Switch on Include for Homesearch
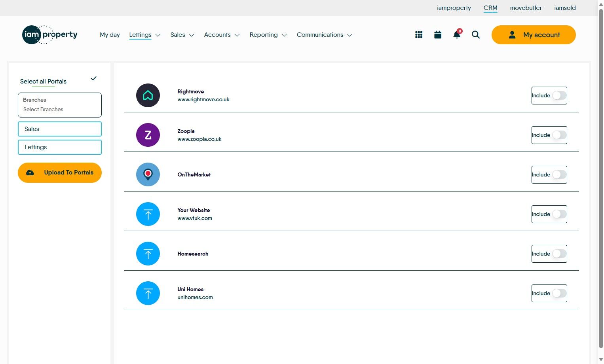This screenshot has height=364, width=604. tap(559, 254)
